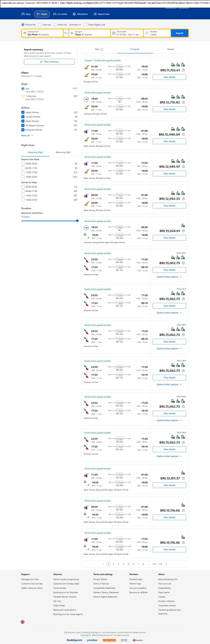
Task: Uncheck the Turkish Airlines filter
Action: (x=23, y=117)
